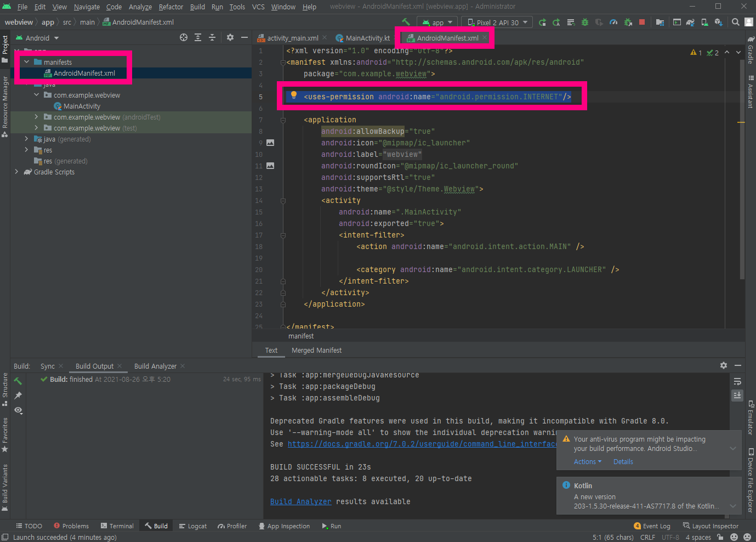Viewport: 756px width, 542px height.
Task: Click the Debug app bug icon
Action: tap(585, 22)
